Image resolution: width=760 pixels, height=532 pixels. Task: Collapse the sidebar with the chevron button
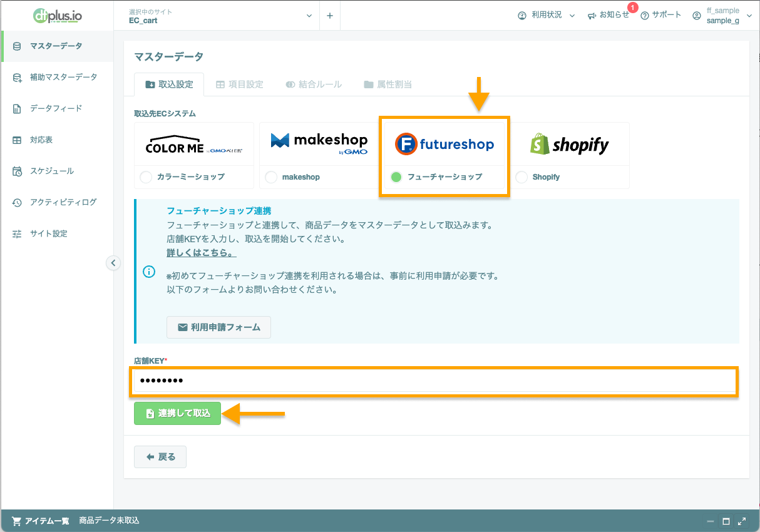click(113, 263)
